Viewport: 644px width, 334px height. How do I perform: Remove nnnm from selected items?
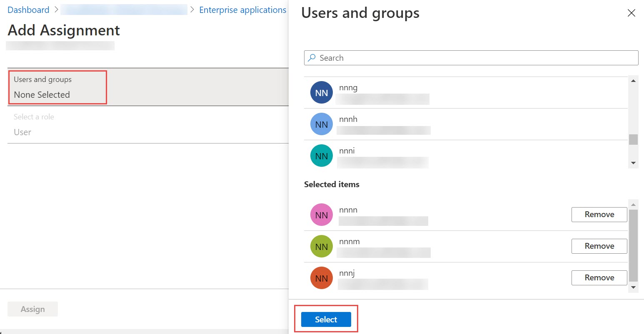click(599, 246)
